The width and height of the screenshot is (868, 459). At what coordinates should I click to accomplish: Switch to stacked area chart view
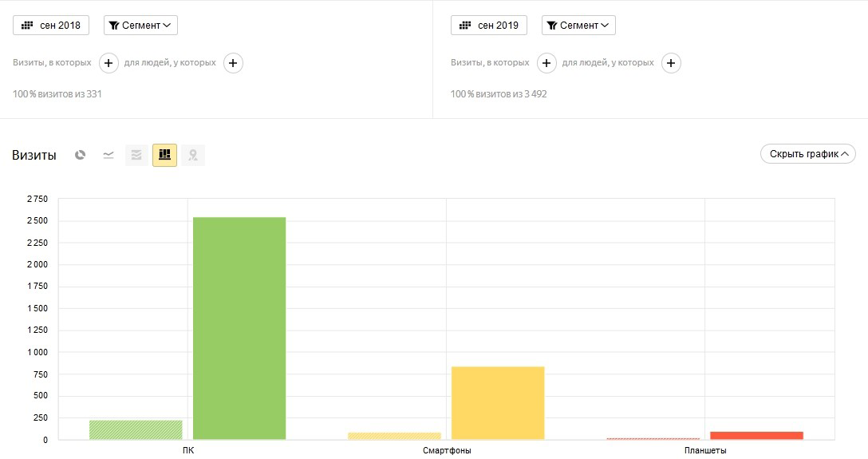[x=136, y=155]
